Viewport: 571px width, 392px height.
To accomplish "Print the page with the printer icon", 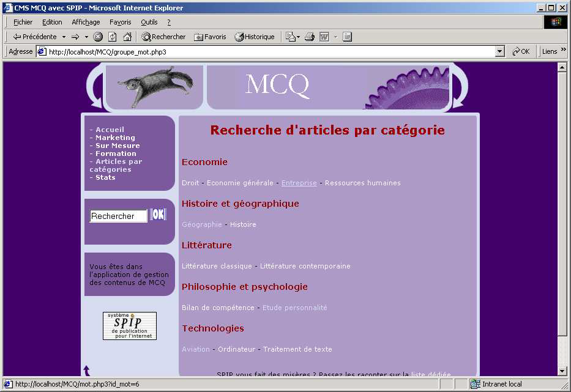I will pos(310,37).
